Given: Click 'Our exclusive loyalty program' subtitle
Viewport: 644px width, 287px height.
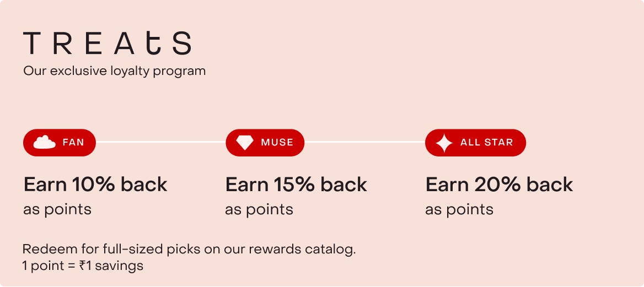Looking at the screenshot, I should point(114,71).
